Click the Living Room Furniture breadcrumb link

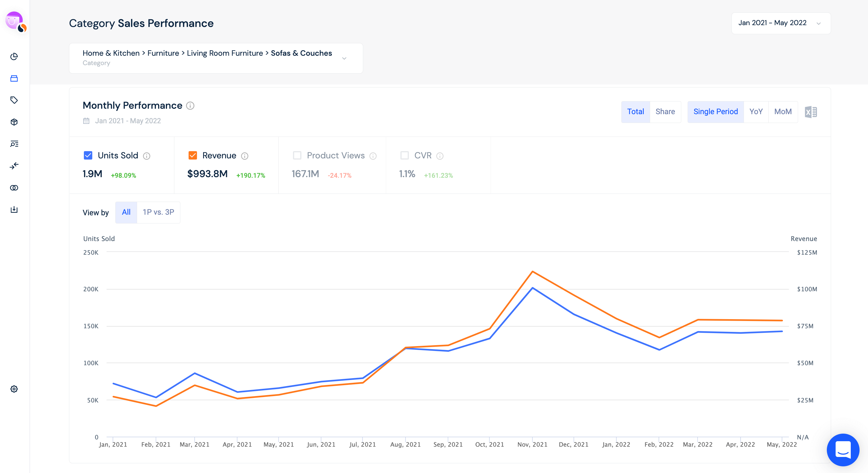pyautogui.click(x=225, y=53)
